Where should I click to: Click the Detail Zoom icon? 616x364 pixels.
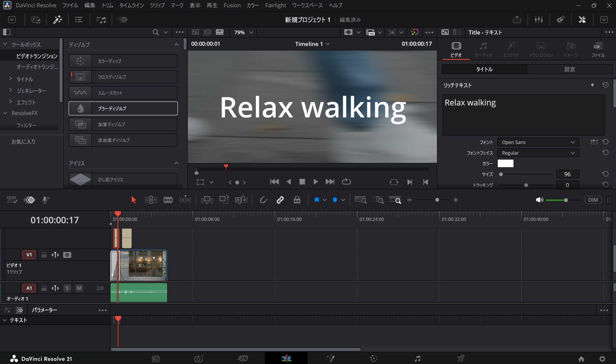click(x=378, y=200)
